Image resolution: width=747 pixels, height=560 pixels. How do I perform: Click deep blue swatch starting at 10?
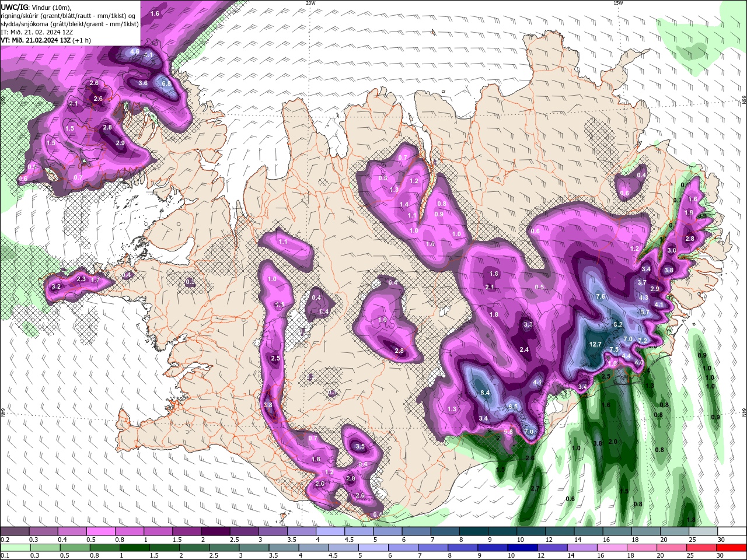(522, 548)
